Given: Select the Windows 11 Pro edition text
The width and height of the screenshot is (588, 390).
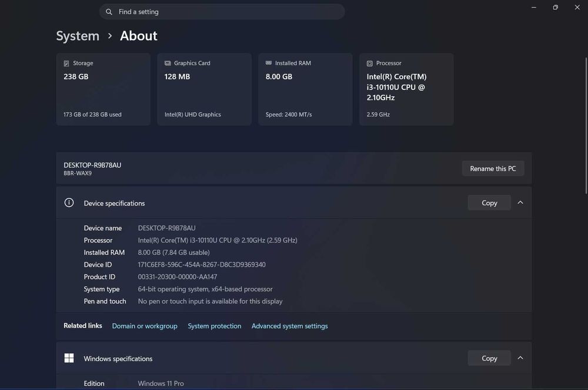Looking at the screenshot, I should pos(161,384).
